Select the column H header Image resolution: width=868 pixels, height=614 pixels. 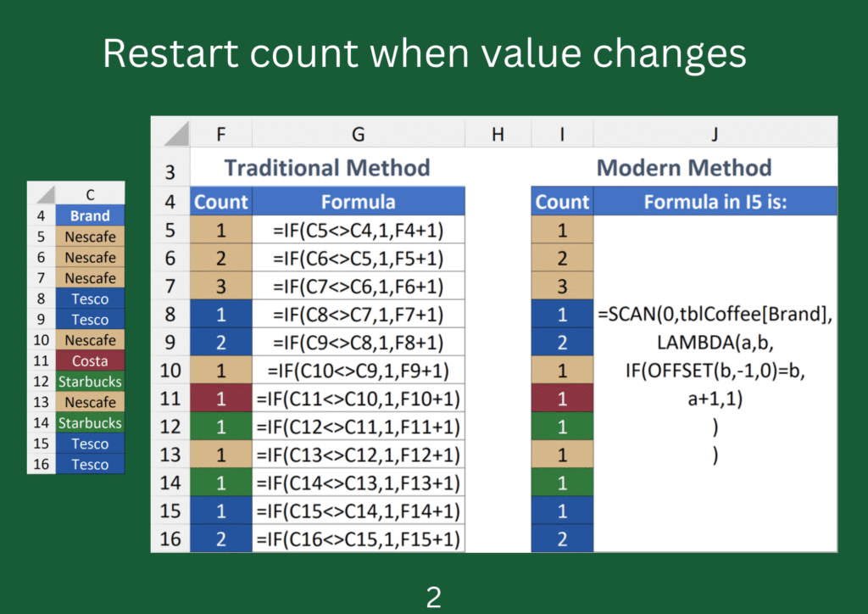(498, 132)
